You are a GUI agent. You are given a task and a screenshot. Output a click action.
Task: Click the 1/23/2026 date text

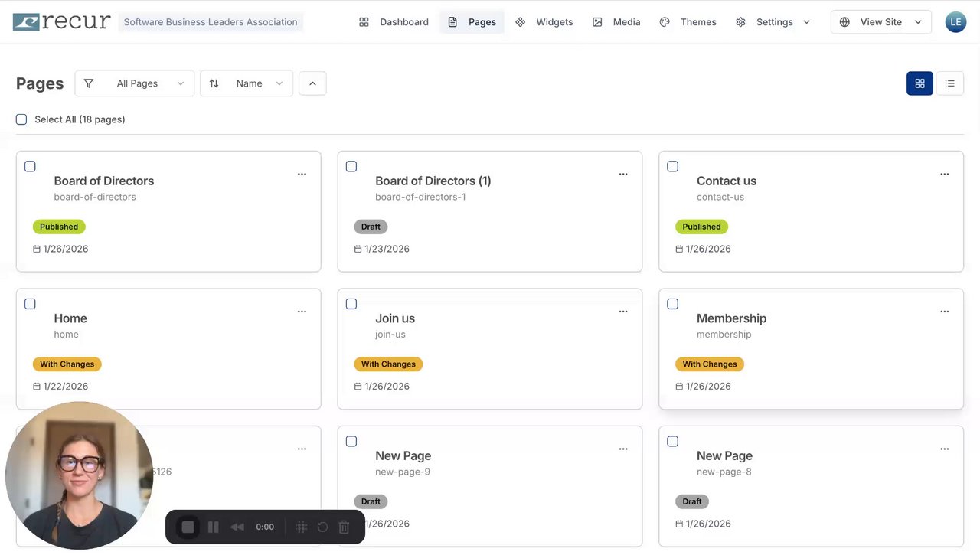[387, 249]
